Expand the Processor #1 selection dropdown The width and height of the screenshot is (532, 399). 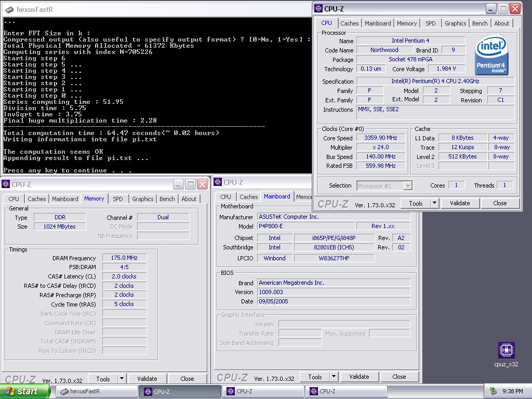click(408, 185)
